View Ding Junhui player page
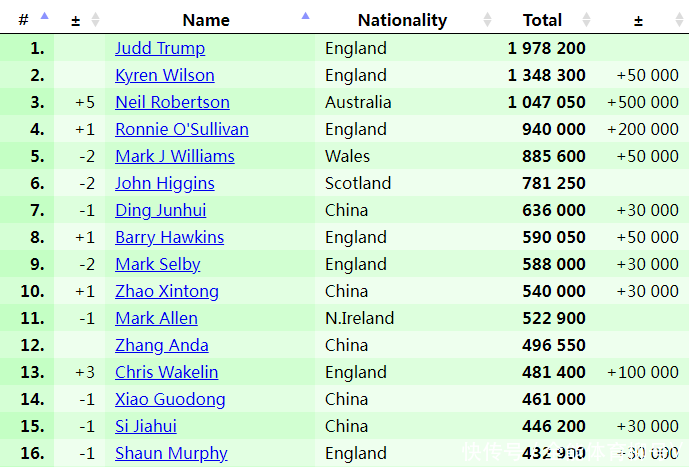The height and width of the screenshot is (467, 690). pos(161,210)
